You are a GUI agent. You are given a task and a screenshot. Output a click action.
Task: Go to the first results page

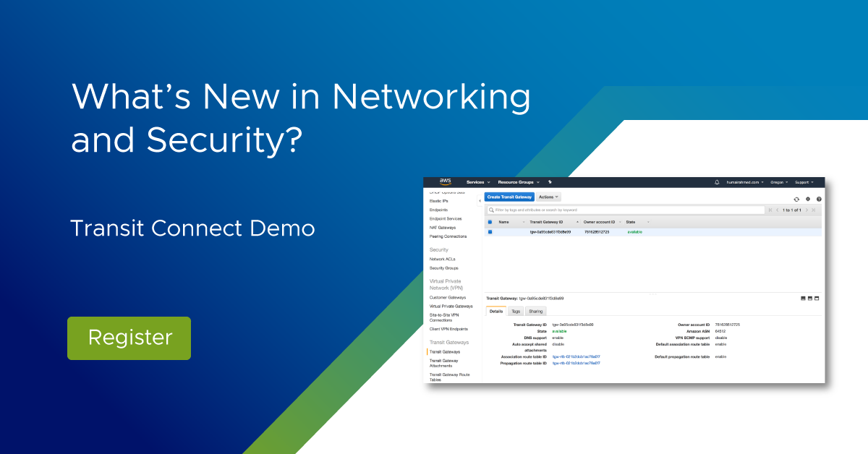pyautogui.click(x=770, y=210)
